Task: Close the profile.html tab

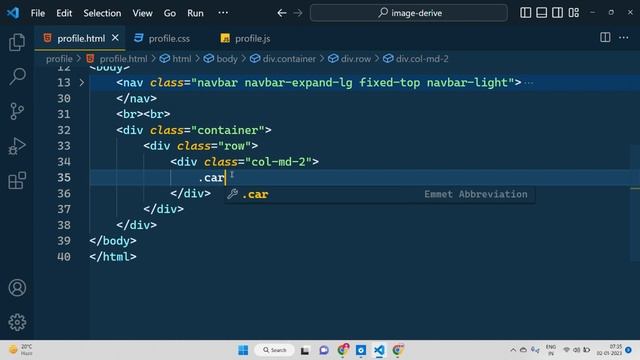Action: (x=116, y=38)
